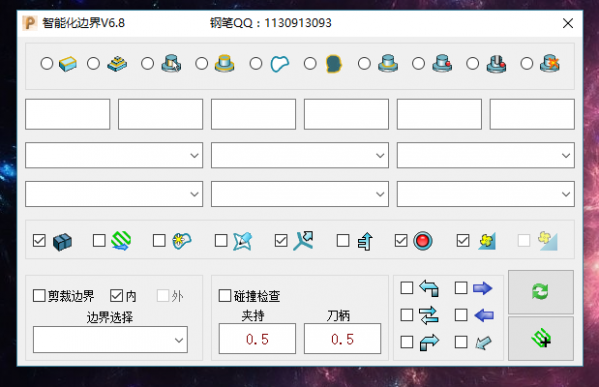Tick the checkbox beside green striped toolpath icon
Image resolution: width=599 pixels, height=387 pixels.
tap(99, 241)
